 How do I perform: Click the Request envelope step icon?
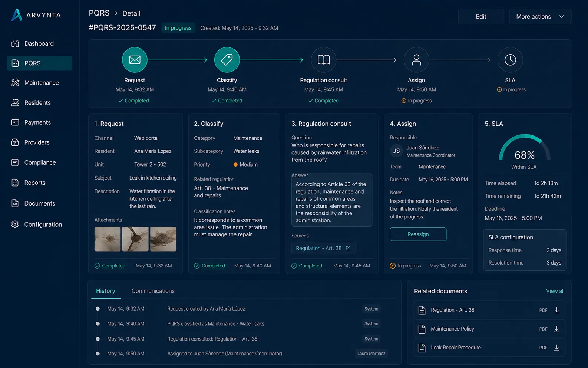pyautogui.click(x=135, y=60)
